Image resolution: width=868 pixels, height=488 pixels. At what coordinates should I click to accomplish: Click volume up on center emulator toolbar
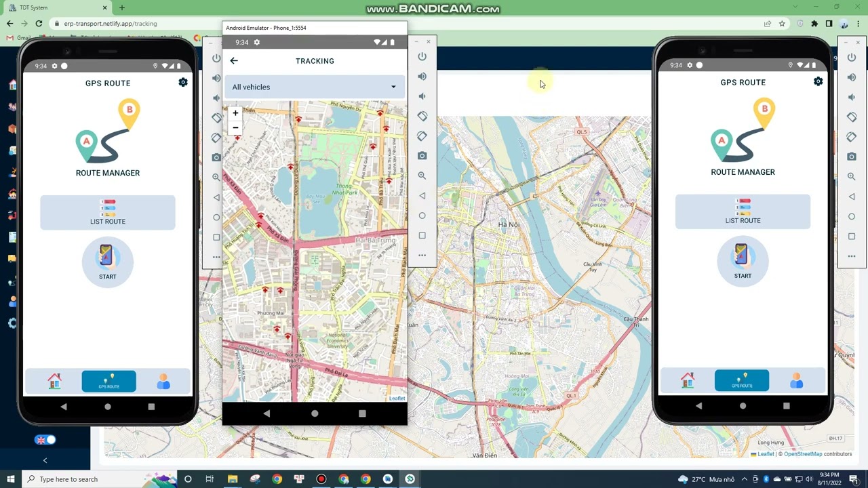(x=422, y=77)
